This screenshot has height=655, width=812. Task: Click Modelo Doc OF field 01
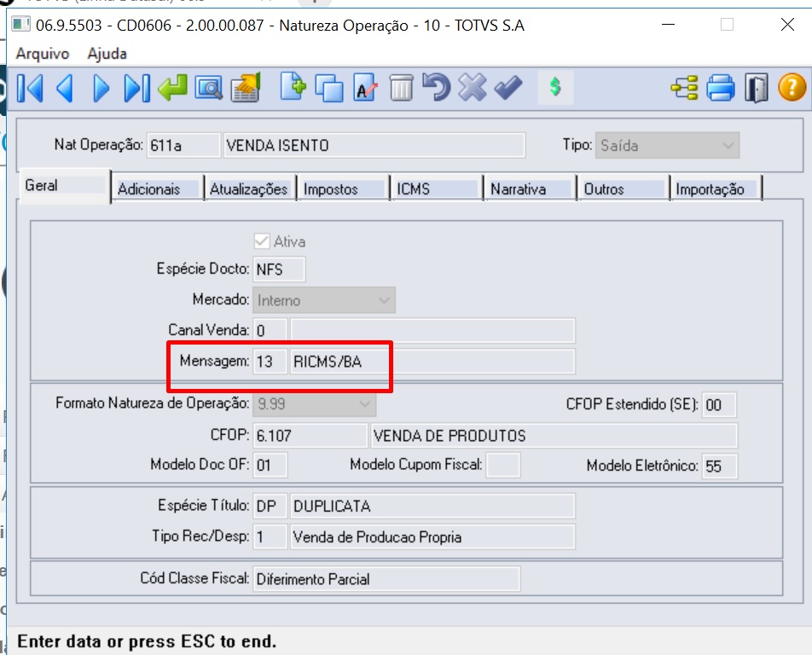pyautogui.click(x=270, y=465)
